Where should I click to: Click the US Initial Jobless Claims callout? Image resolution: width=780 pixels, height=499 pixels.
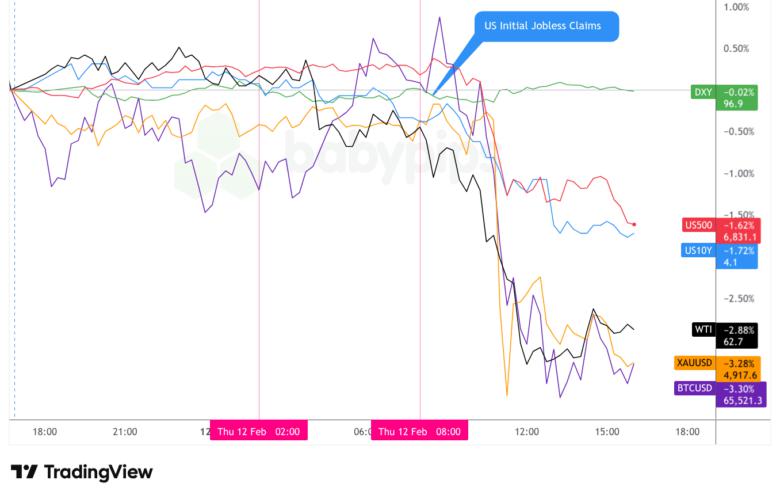pyautogui.click(x=545, y=26)
